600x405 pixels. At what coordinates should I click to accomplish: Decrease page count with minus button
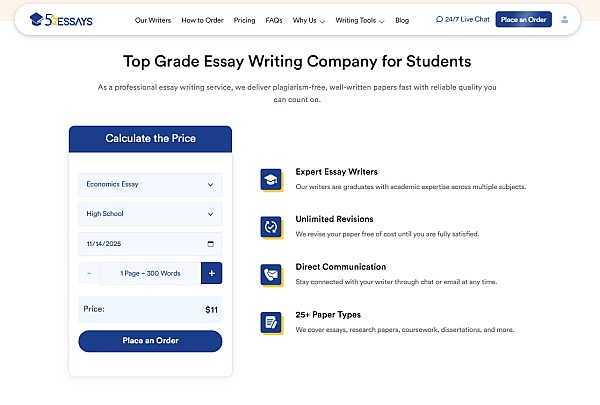(x=89, y=273)
